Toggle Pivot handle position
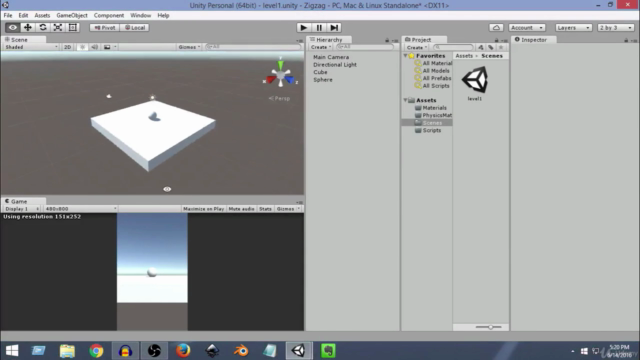Image resolution: width=640 pixels, height=360 pixels. click(x=104, y=27)
